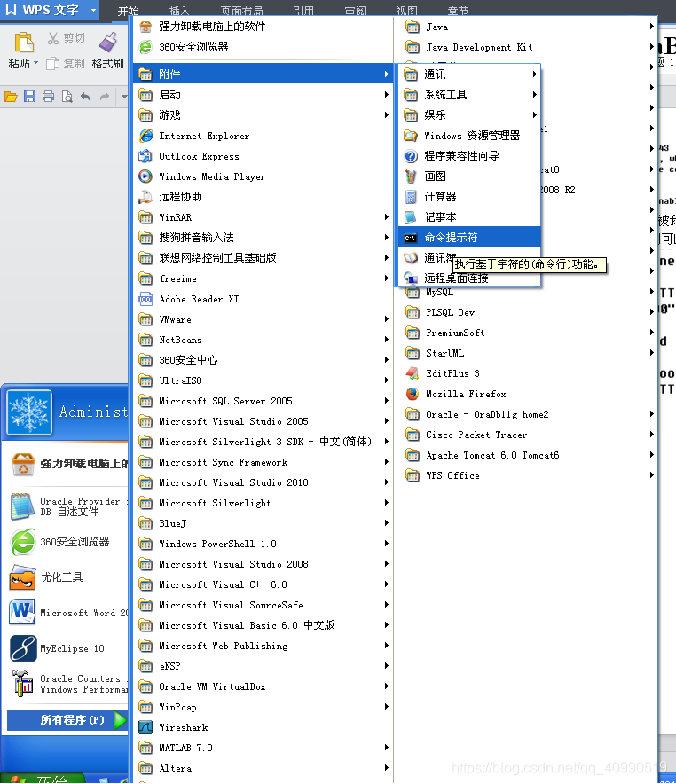Launch Outlook Express icon
This screenshot has height=784, width=676.
tap(145, 156)
